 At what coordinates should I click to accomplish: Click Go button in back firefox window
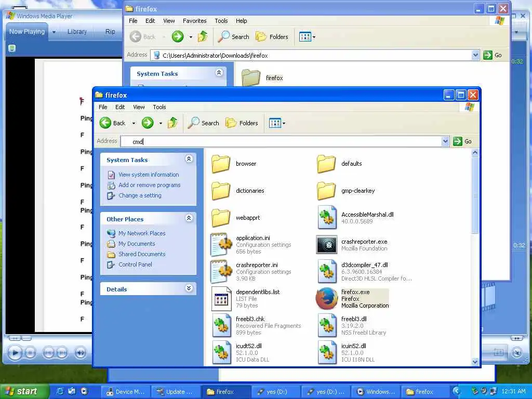(x=493, y=55)
